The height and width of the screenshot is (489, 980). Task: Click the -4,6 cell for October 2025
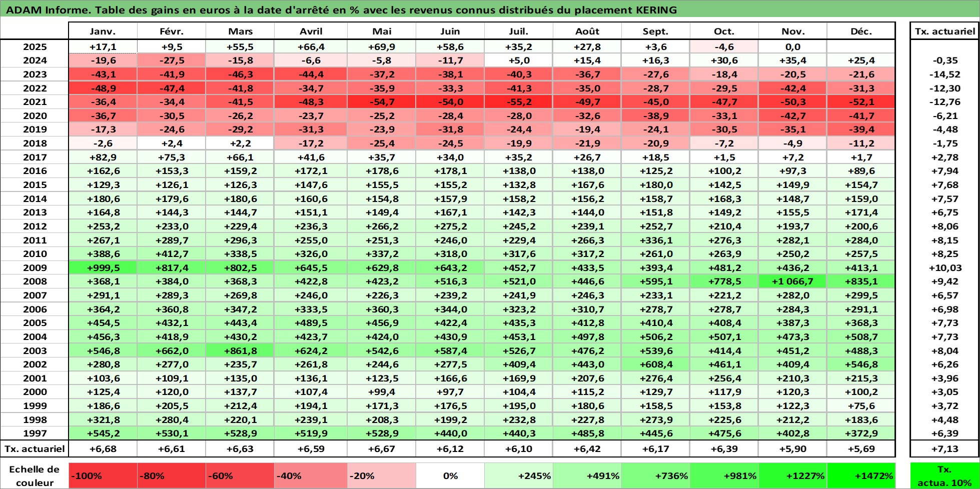(724, 46)
